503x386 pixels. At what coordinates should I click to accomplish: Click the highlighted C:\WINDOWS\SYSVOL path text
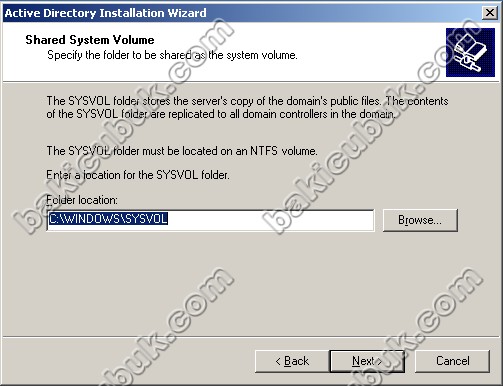point(108,219)
